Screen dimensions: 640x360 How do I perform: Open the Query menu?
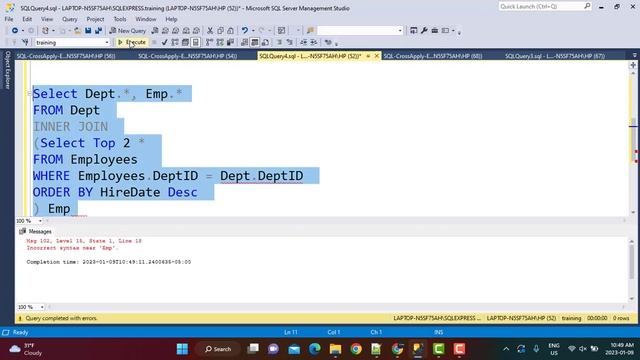[69, 19]
